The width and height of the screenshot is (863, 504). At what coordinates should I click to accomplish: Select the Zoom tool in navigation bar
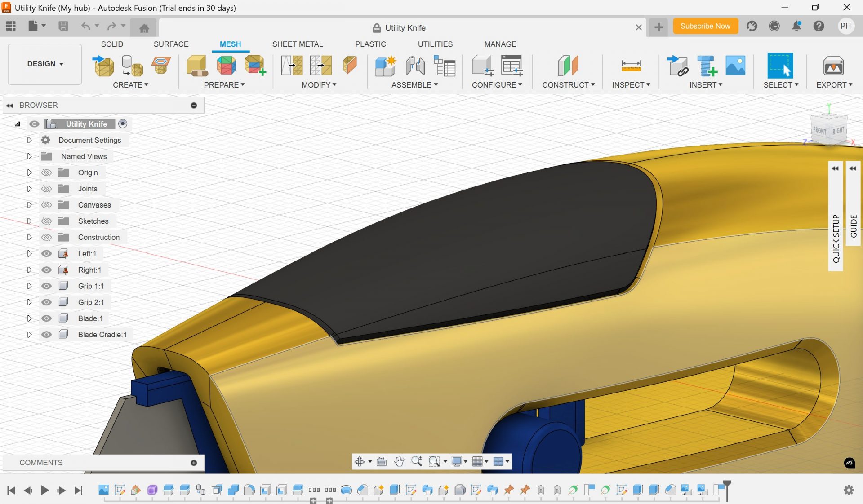[x=417, y=461]
